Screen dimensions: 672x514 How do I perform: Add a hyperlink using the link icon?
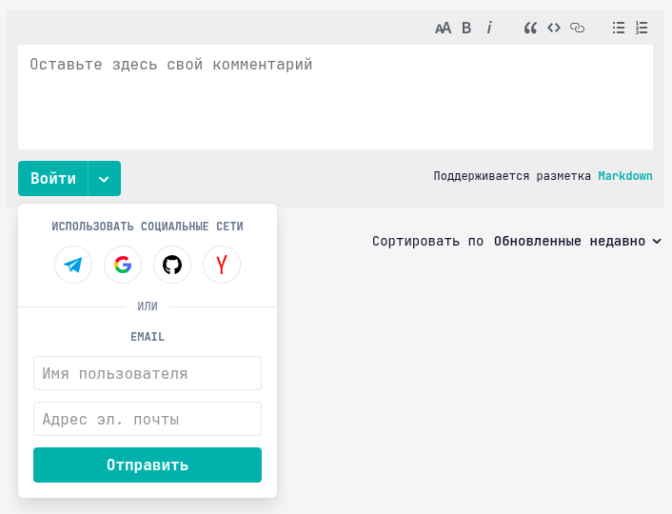[577, 28]
